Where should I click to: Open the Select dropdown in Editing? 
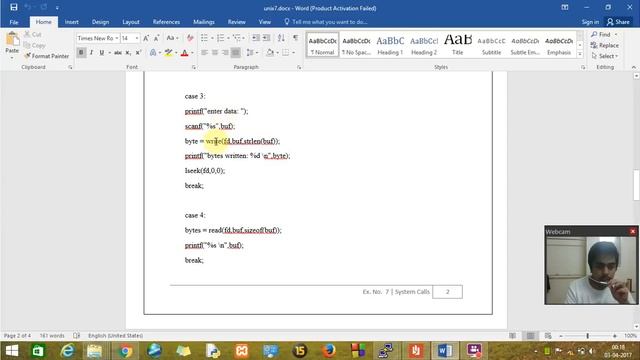click(x=605, y=56)
